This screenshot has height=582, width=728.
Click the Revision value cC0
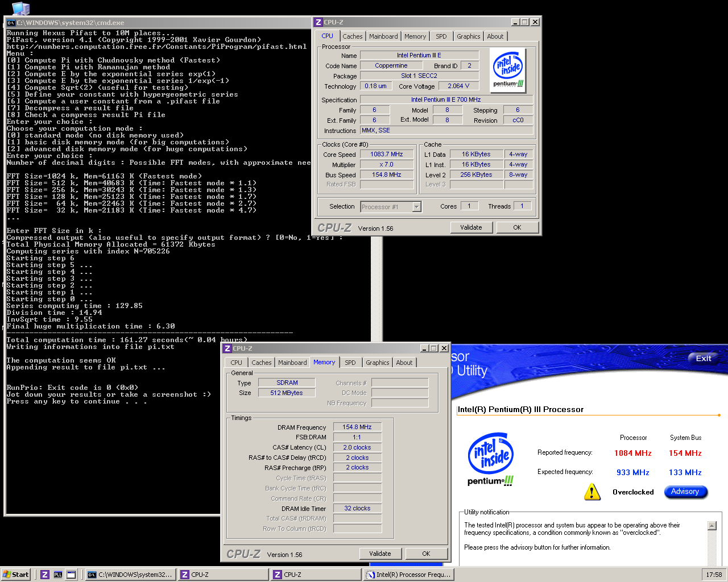point(518,120)
